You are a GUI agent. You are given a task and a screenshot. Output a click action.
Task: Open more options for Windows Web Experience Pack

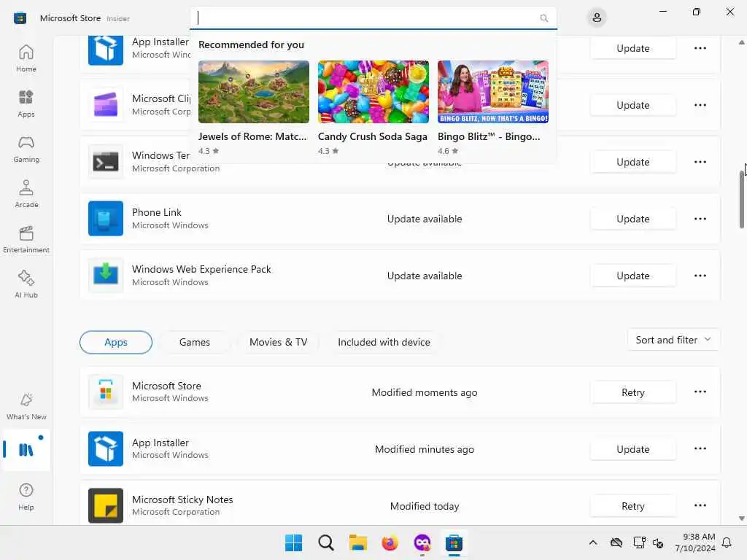click(700, 275)
